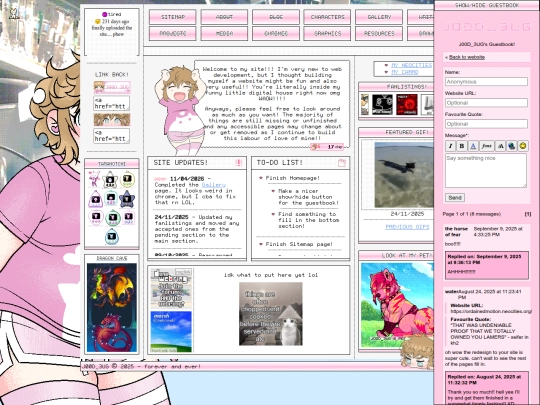Open the Shrines page
The width and height of the screenshot is (540, 405).
(x=276, y=33)
